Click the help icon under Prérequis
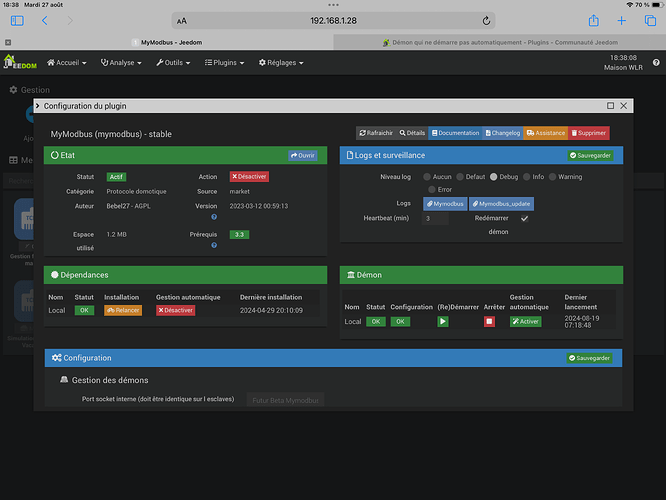Image resolution: width=666 pixels, height=500 pixels. (x=214, y=245)
